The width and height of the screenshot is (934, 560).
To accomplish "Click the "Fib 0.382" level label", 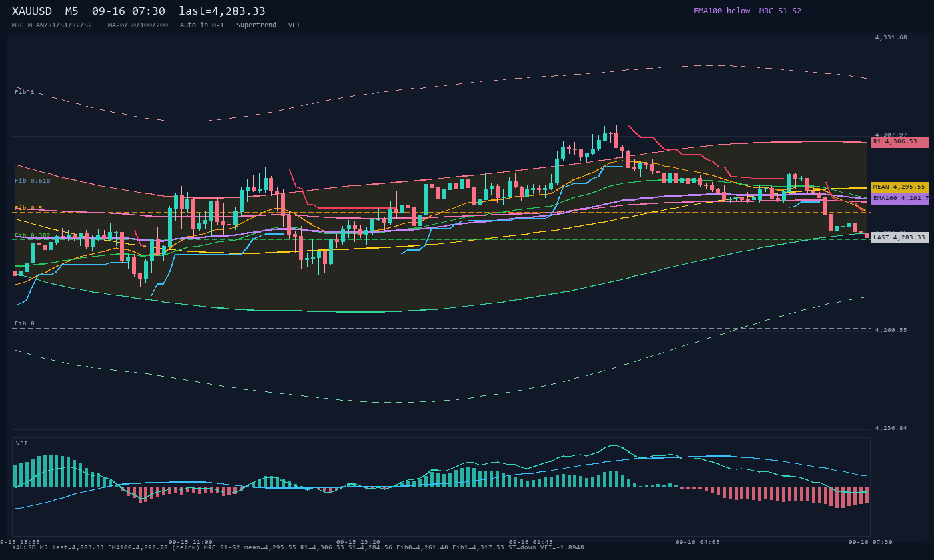I will [x=33, y=235].
